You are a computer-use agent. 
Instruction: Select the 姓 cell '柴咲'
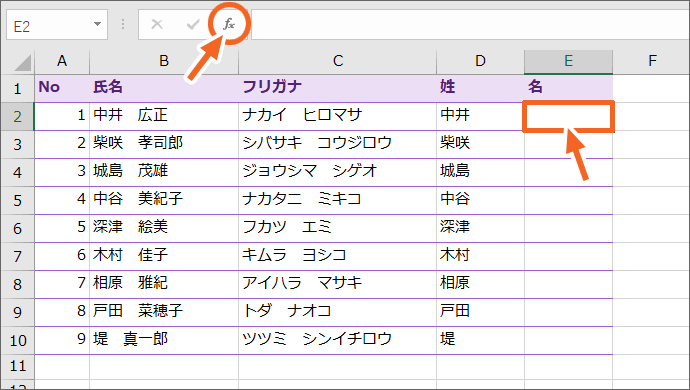coord(480,144)
